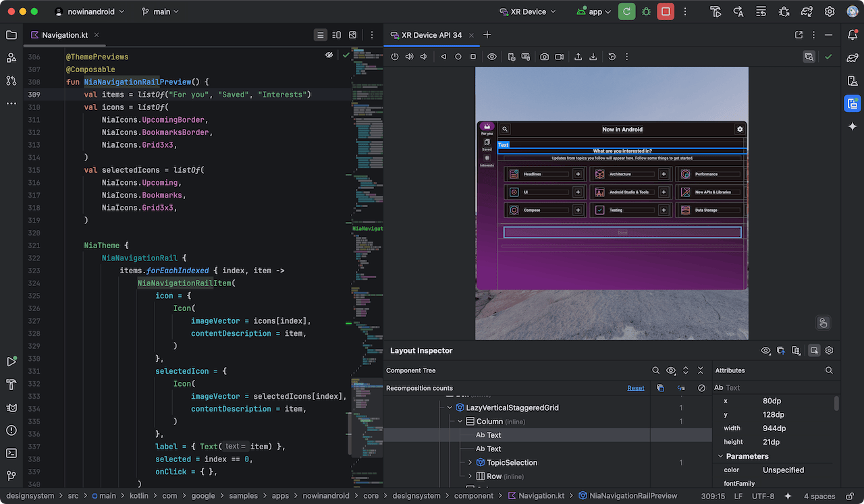Image resolution: width=864 pixels, height=504 pixels.
Task: Open Notifications bell icon
Action: point(853,35)
